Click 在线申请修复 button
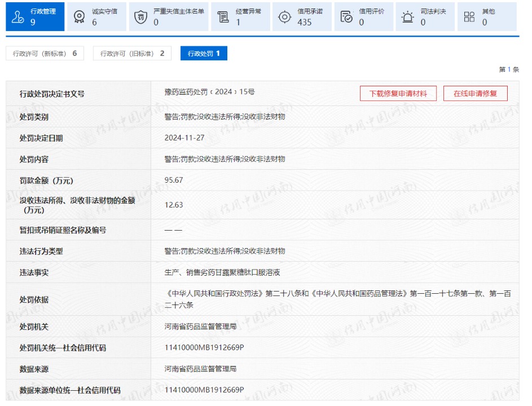Screen dimensions: 532x406 click(x=476, y=93)
